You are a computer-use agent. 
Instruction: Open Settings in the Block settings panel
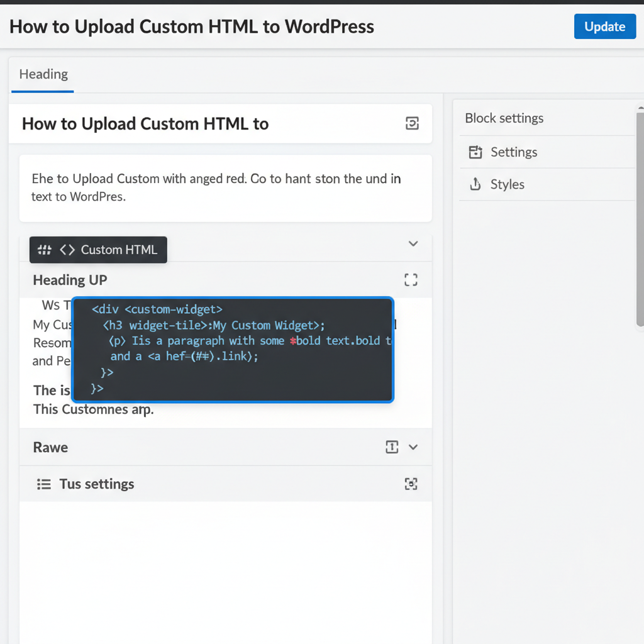pyautogui.click(x=547, y=152)
